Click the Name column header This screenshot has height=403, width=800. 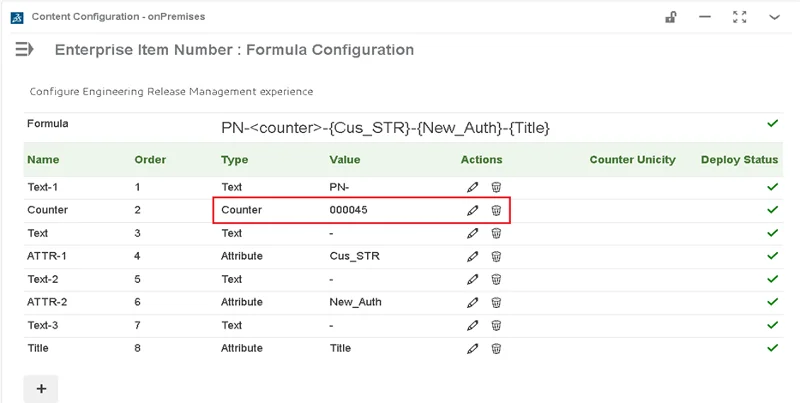pos(43,160)
